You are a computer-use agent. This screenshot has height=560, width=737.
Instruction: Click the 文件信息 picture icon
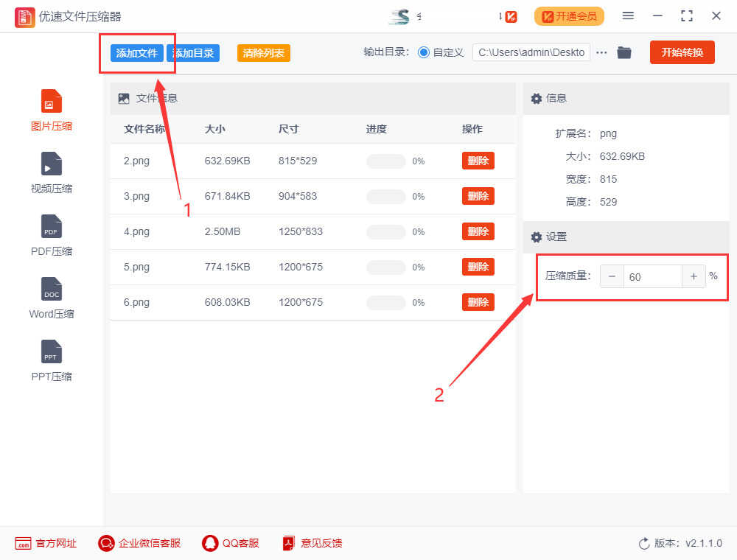click(x=124, y=98)
